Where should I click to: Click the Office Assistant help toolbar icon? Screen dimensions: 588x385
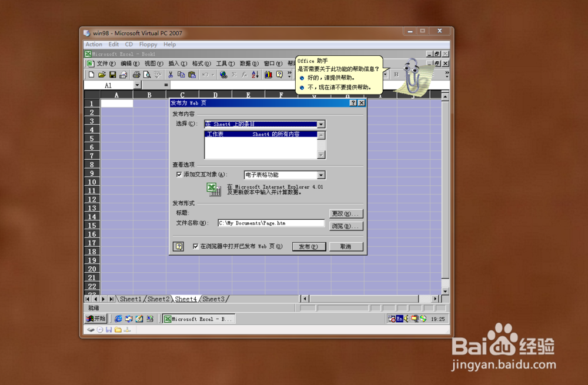point(279,75)
